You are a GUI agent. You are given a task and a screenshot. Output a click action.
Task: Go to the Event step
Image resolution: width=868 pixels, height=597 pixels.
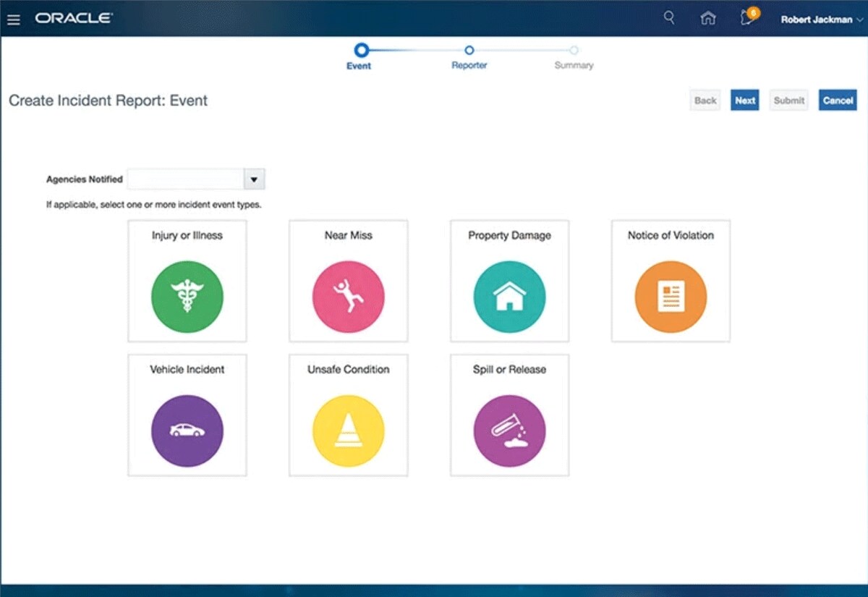click(x=359, y=56)
